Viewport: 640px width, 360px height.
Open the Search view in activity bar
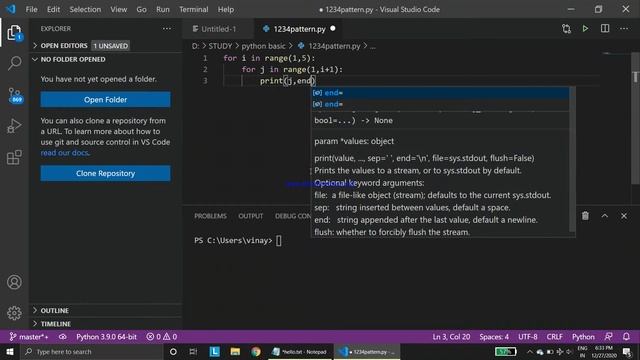click(x=14, y=63)
